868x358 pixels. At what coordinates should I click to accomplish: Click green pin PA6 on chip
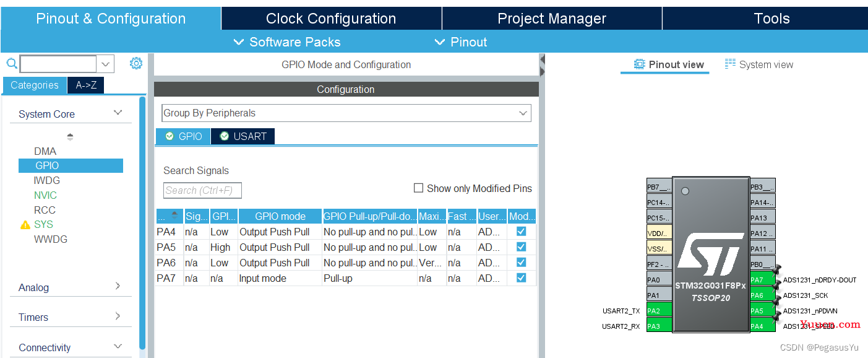point(762,295)
